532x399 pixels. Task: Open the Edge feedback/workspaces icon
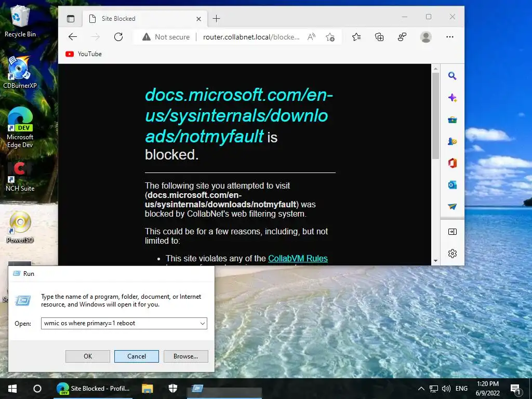(402, 37)
